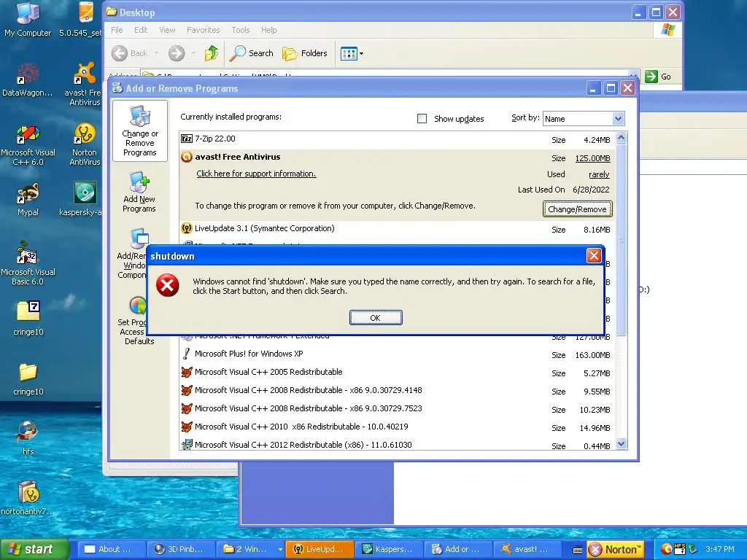Click Up folder icon in Desktop window
Viewport: 747px width, 560px height.
pyautogui.click(x=211, y=53)
